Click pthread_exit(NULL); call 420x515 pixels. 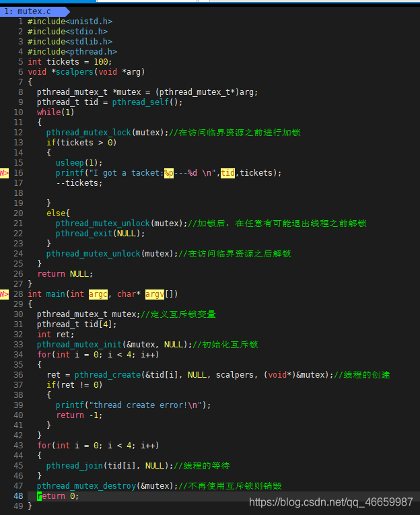pyautogui.click(x=100, y=234)
